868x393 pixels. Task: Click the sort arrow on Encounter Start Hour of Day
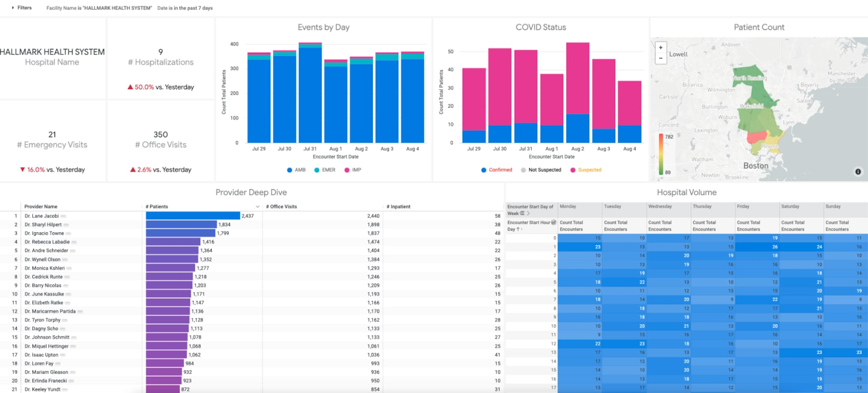(x=518, y=229)
